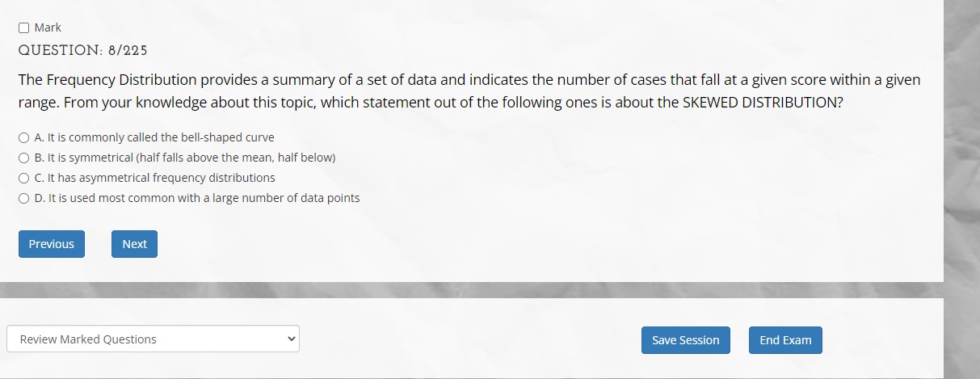
Task: Click the dropdown chevron arrow beside Review Marked Questions
Action: (x=290, y=339)
